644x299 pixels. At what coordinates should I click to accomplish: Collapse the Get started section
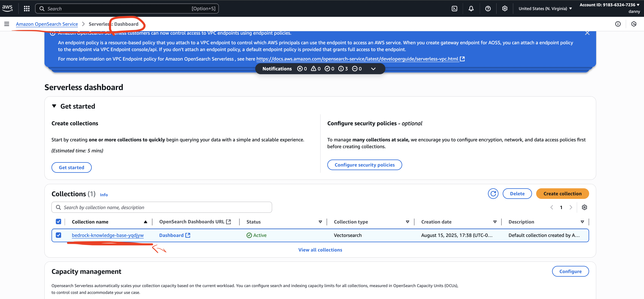point(54,106)
